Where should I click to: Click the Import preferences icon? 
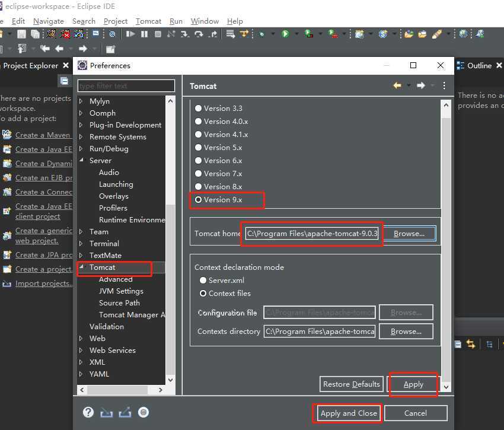click(x=106, y=413)
